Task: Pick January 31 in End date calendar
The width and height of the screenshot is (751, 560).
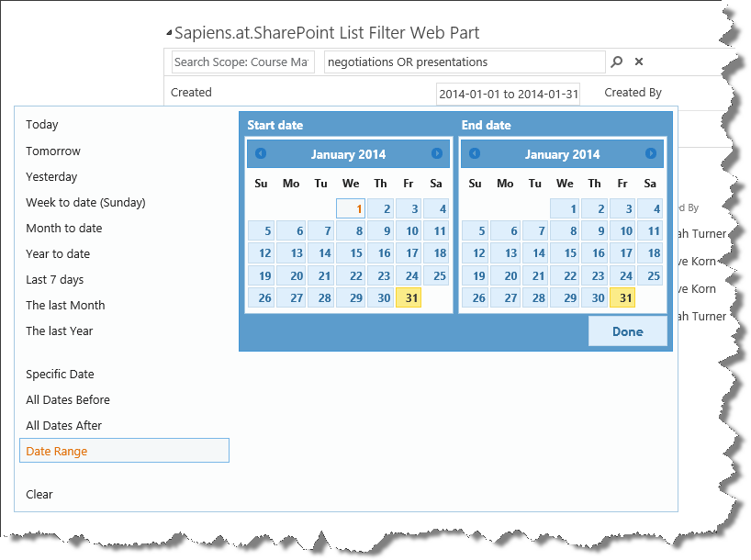Action: click(622, 297)
